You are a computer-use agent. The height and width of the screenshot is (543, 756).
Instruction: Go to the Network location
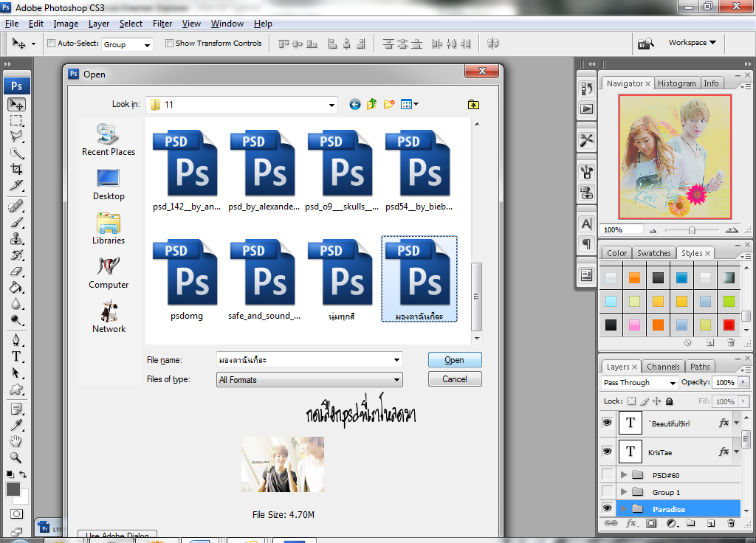109,317
